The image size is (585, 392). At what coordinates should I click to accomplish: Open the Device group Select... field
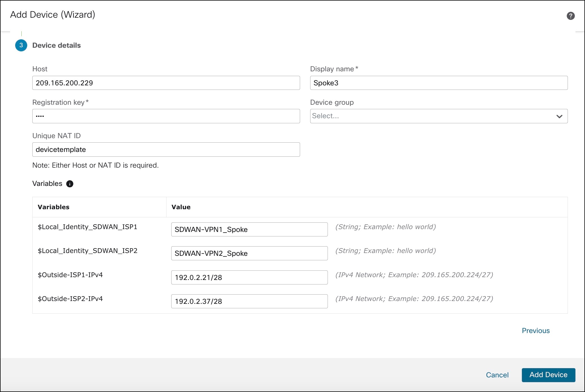(393, 116)
